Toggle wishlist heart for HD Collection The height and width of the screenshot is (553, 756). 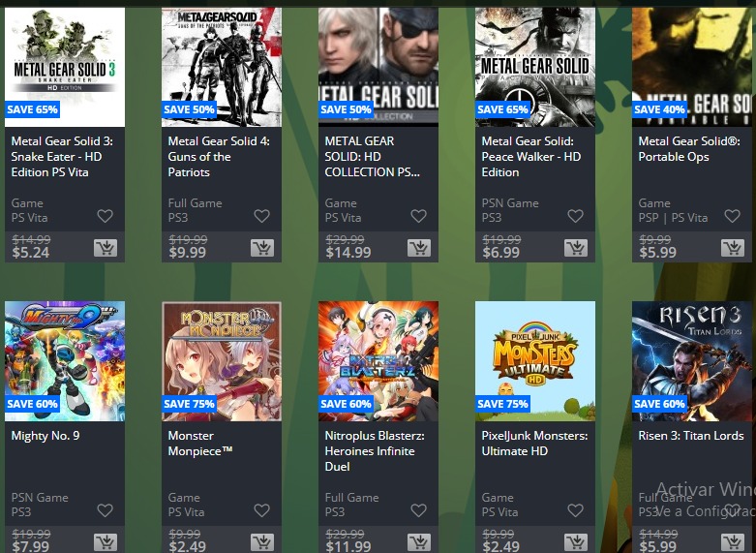[x=418, y=216]
